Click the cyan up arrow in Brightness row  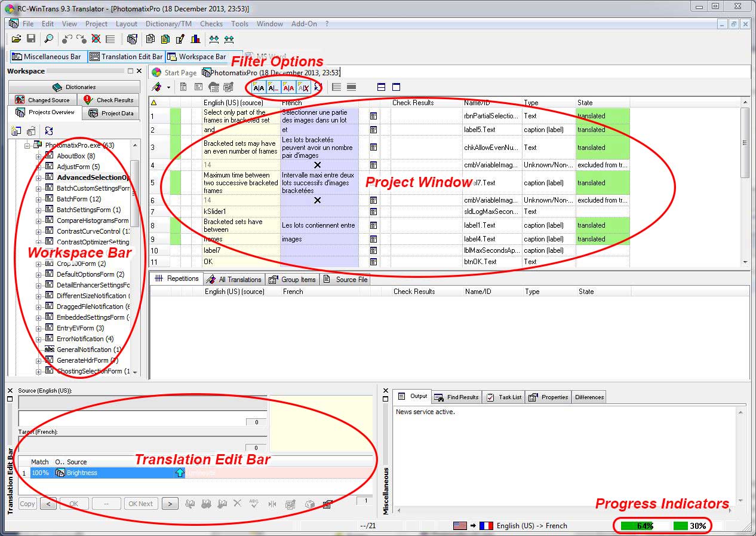[x=179, y=473]
